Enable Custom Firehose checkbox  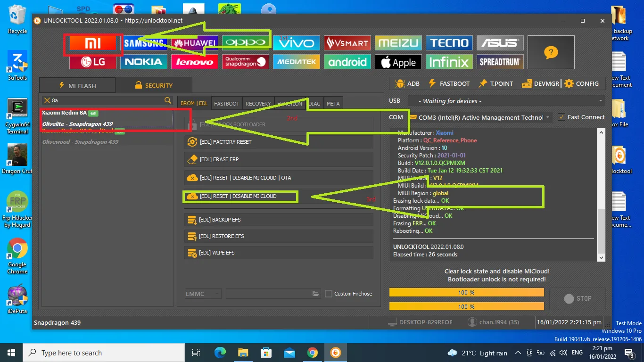[x=329, y=294]
